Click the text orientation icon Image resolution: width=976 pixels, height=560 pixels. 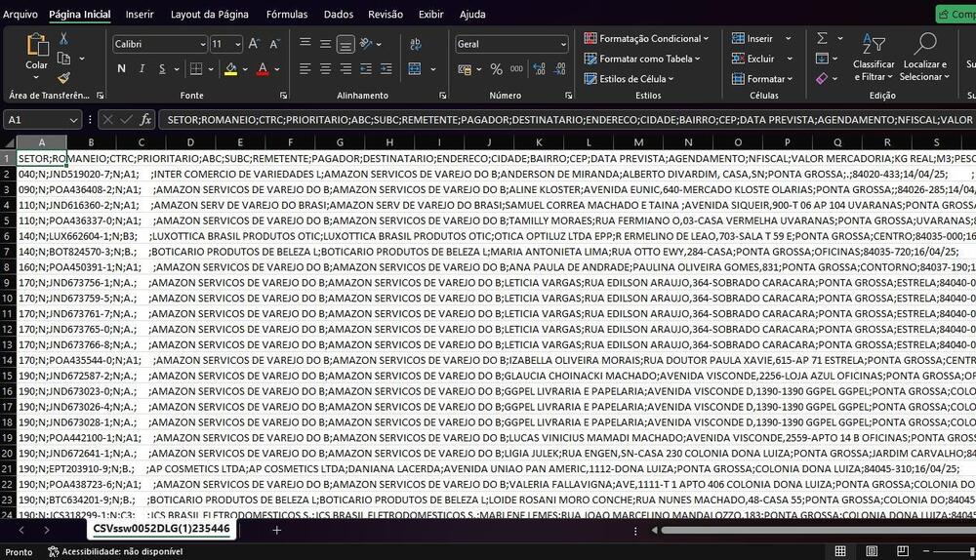(367, 43)
